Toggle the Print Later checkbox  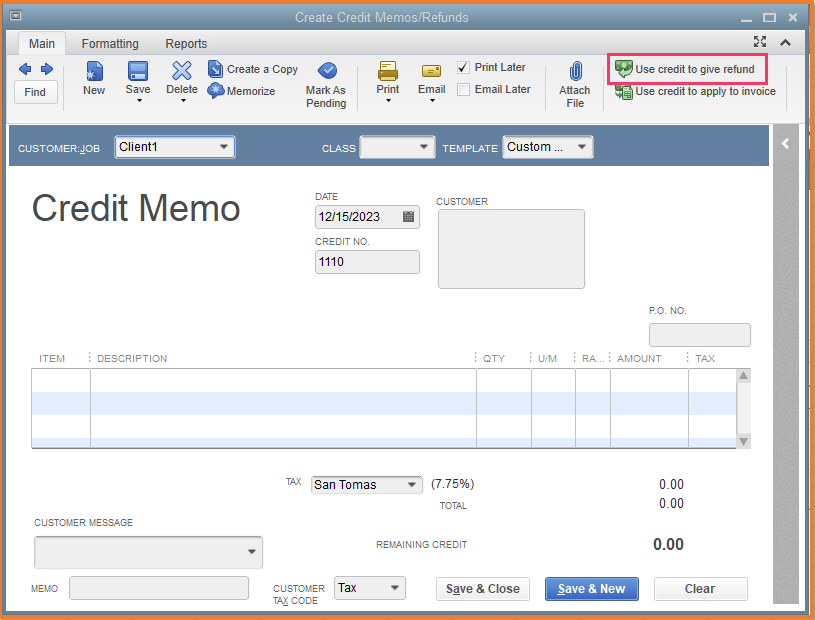[463, 68]
